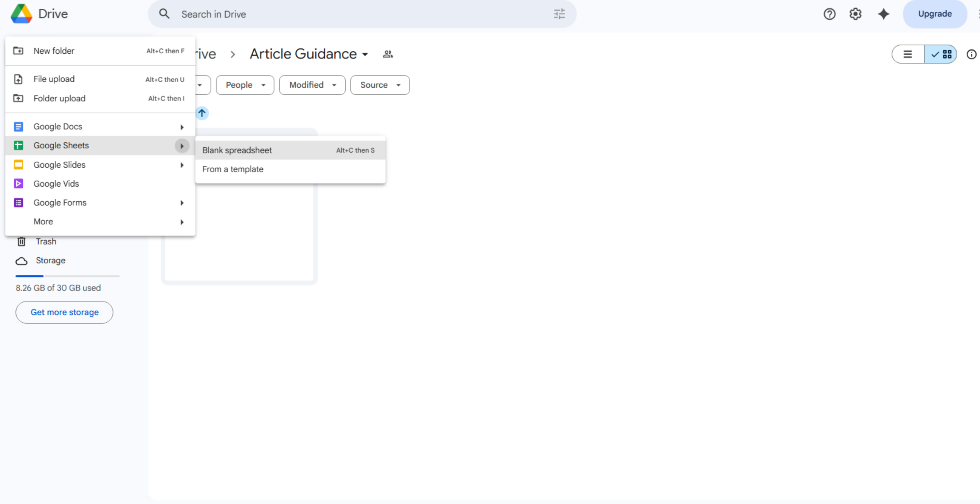Select Folder upload menu item

[101, 99]
